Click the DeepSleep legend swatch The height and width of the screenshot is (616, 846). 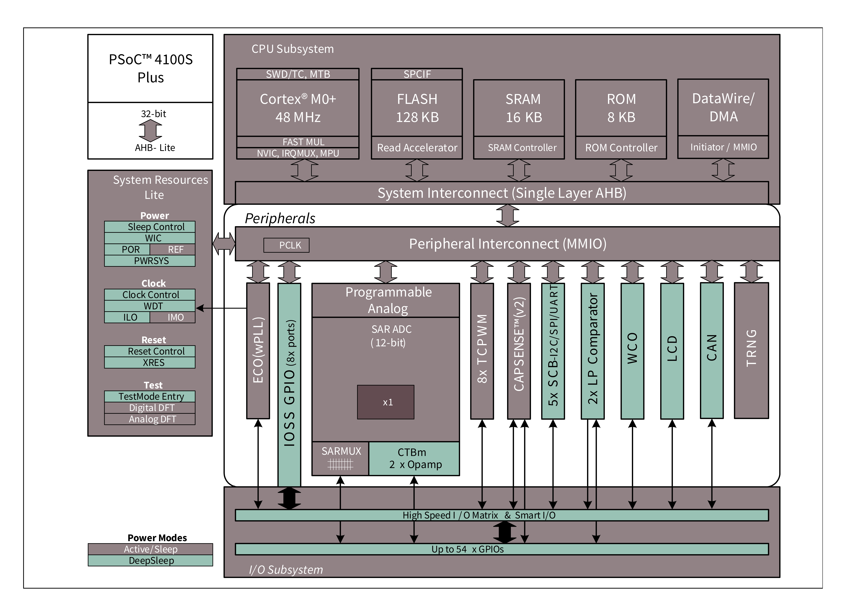click(150, 560)
